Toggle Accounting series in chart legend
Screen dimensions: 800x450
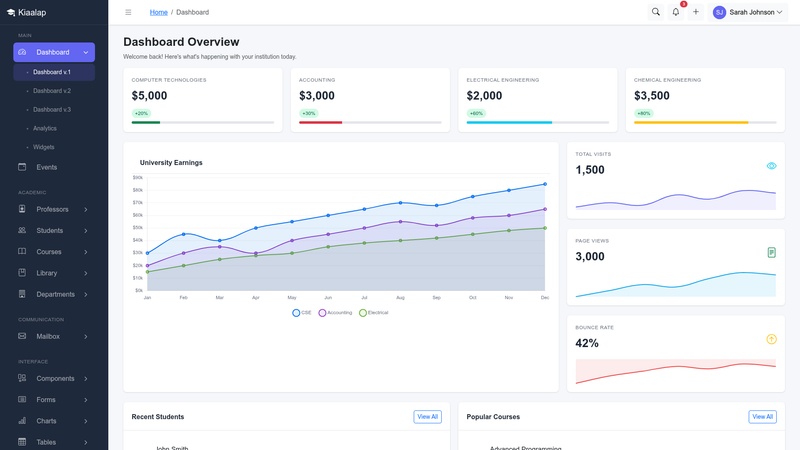point(335,313)
